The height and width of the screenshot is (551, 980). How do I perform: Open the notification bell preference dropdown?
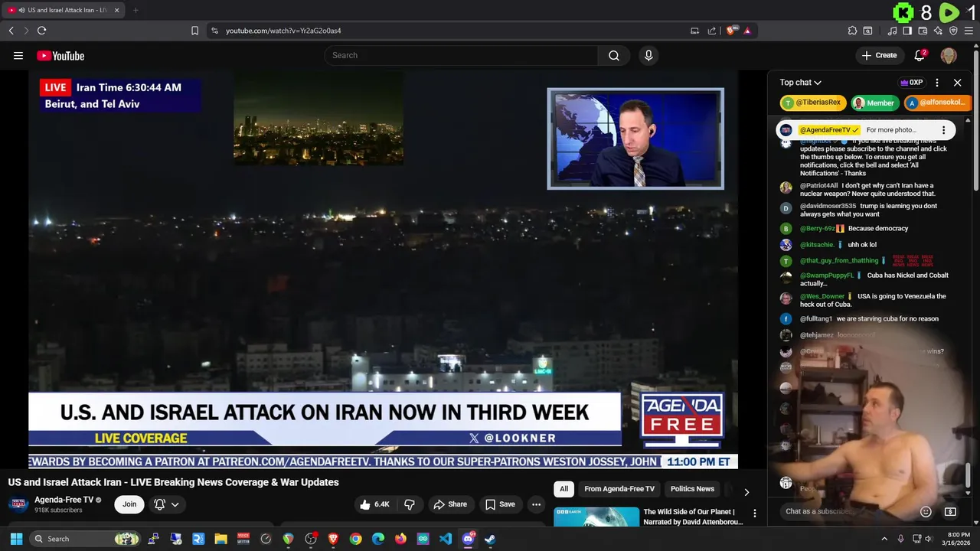pyautogui.click(x=167, y=504)
